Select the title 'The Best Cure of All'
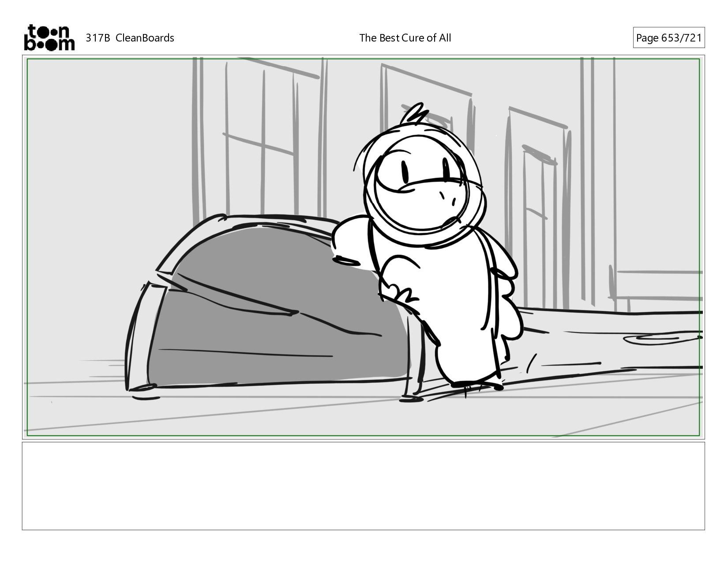 405,38
